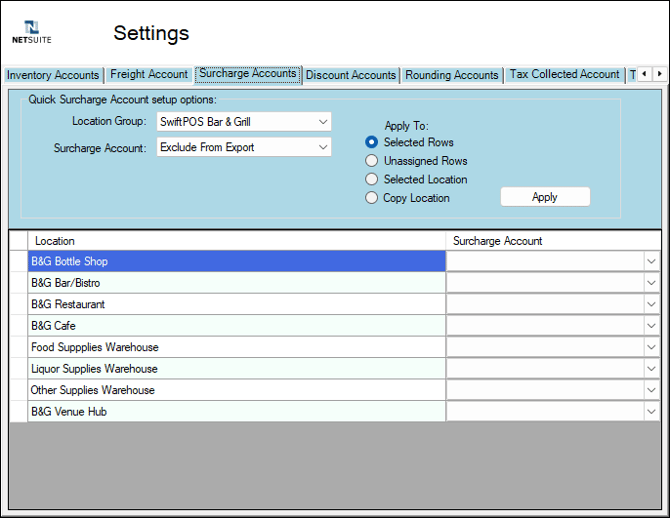Open surcharge dropdown for Liquor Supplies Warehouse
670x518 pixels.
651,368
